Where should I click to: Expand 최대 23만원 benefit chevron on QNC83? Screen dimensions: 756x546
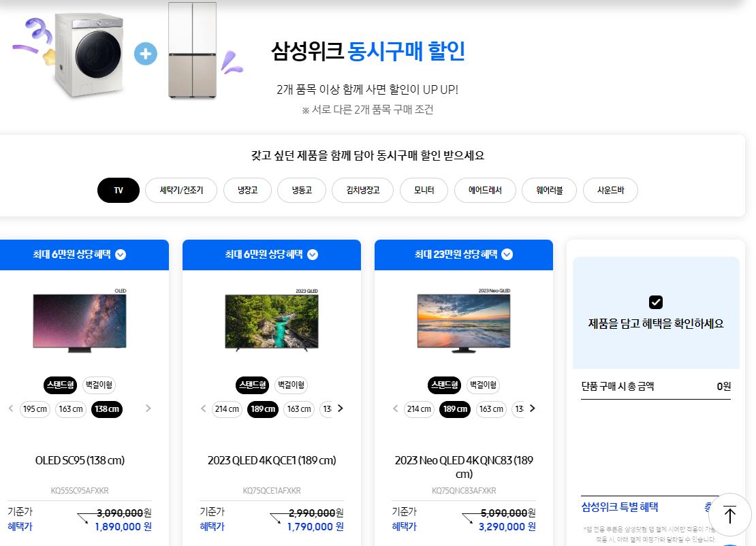click(x=507, y=255)
